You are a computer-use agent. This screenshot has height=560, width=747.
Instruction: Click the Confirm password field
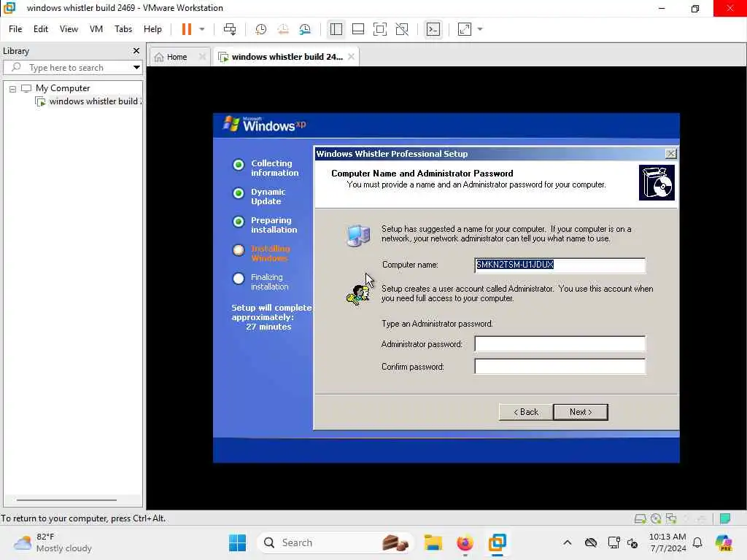tap(560, 367)
